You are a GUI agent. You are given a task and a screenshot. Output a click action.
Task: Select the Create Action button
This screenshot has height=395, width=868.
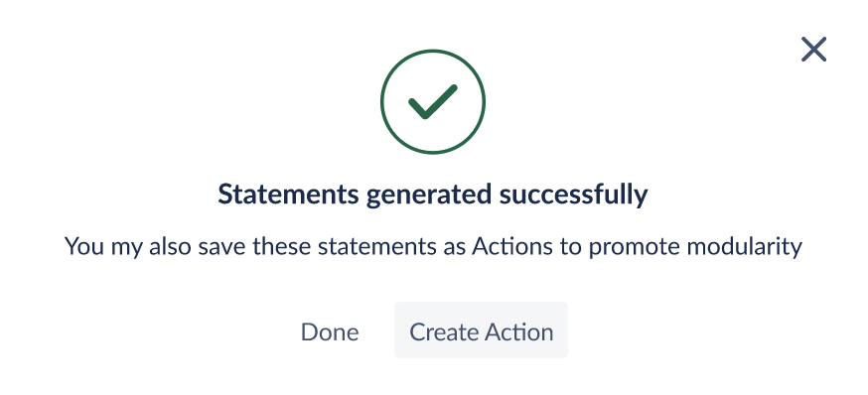point(481,330)
